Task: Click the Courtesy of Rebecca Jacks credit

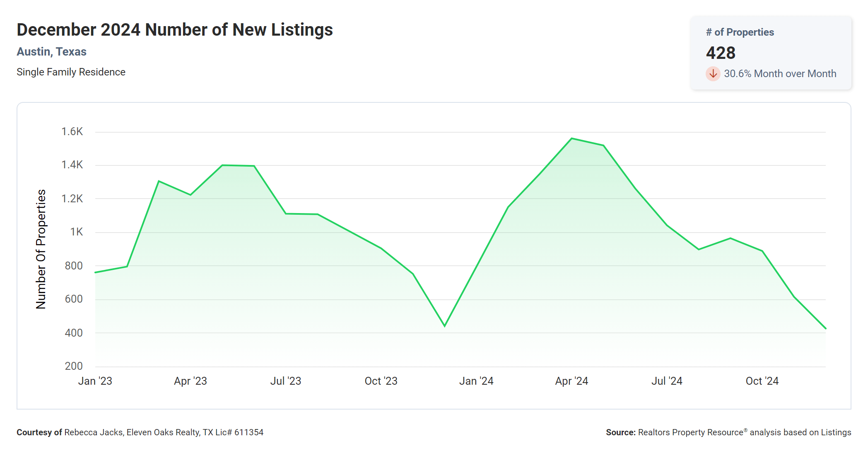Action: tap(140, 432)
